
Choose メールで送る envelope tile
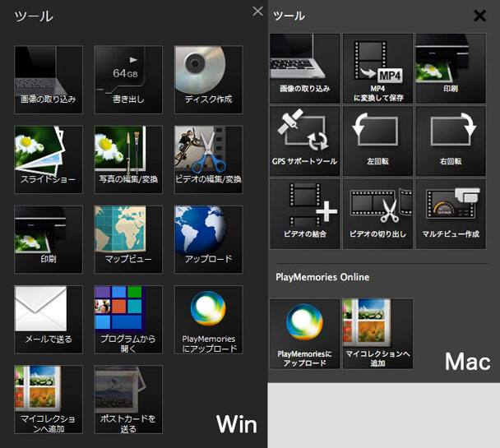49,319
